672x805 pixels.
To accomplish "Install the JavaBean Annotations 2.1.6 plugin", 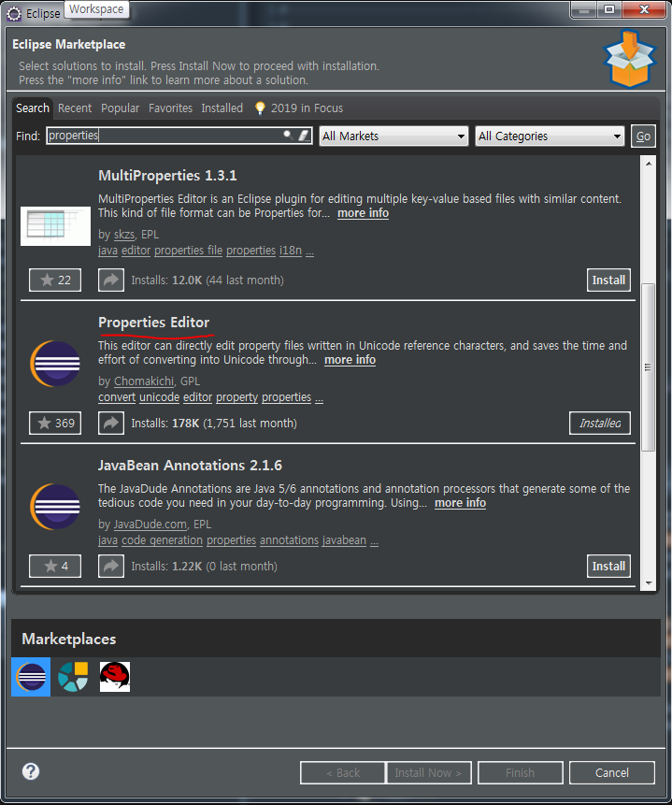I will (608, 566).
